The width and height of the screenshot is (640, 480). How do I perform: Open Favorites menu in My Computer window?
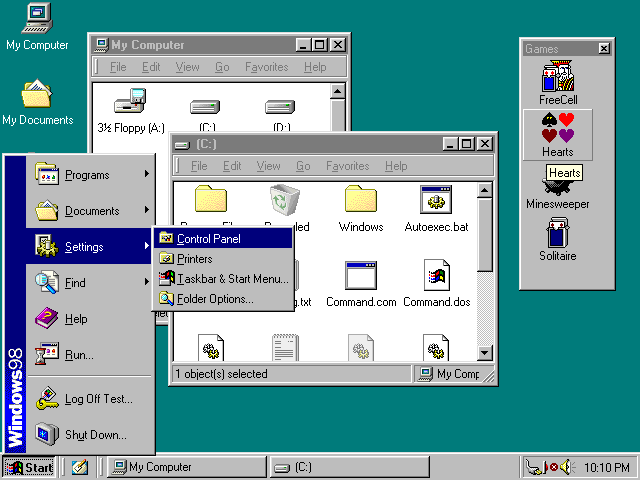coord(267,67)
